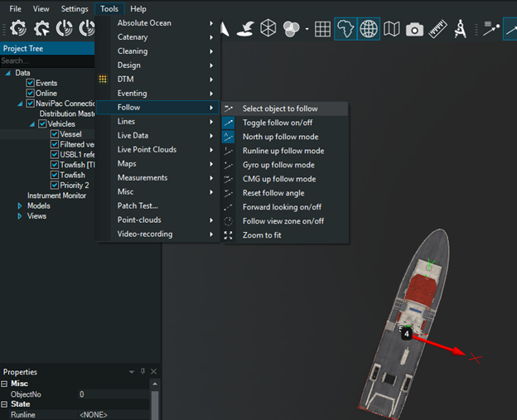The width and height of the screenshot is (517, 420).
Task: Choose Reset follow angle
Action: pyautogui.click(x=285, y=193)
